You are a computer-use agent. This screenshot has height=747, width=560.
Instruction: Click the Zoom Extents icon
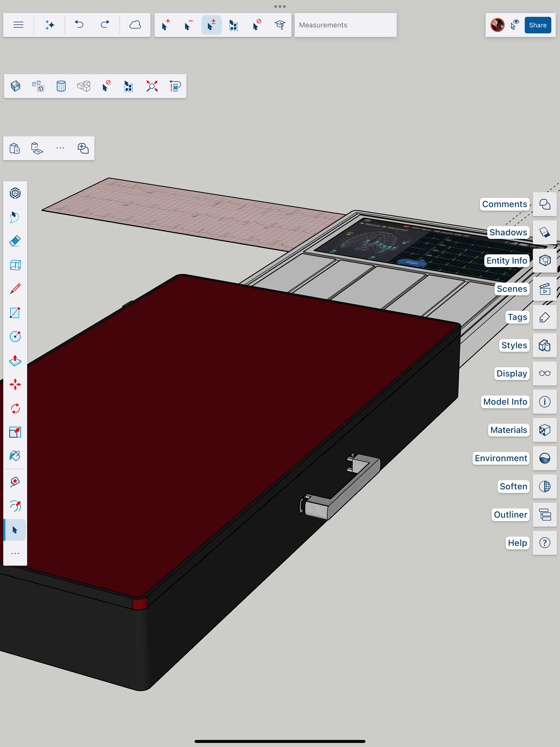[152, 86]
